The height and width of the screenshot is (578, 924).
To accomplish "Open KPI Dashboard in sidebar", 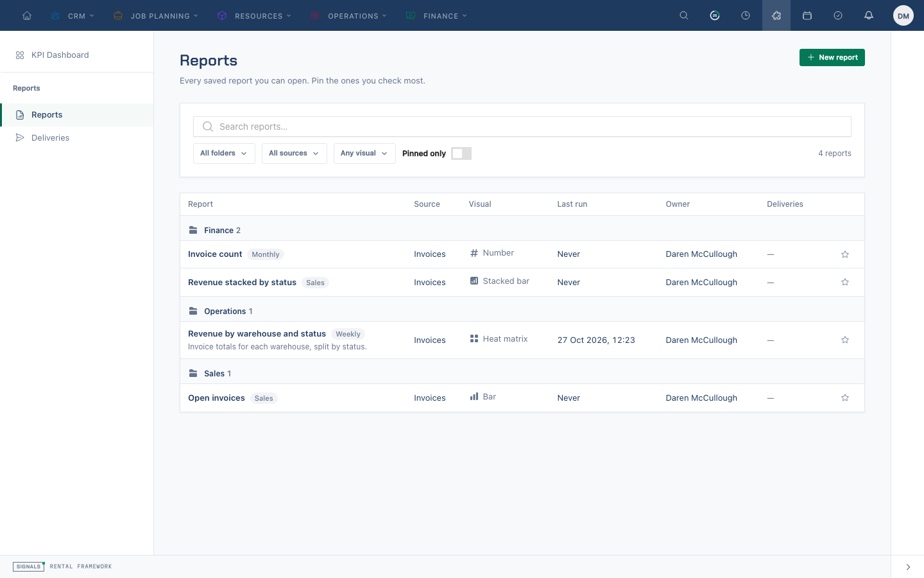I will (x=77, y=55).
